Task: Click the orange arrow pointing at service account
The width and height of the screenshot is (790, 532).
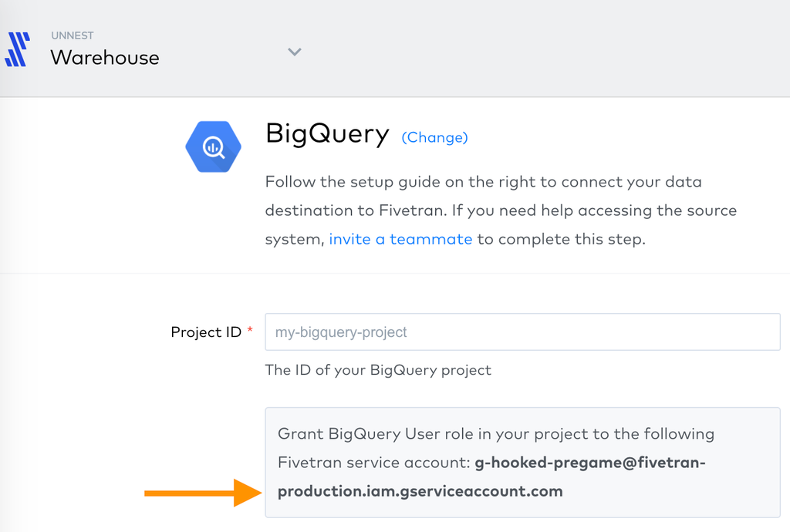Action: 203,493
